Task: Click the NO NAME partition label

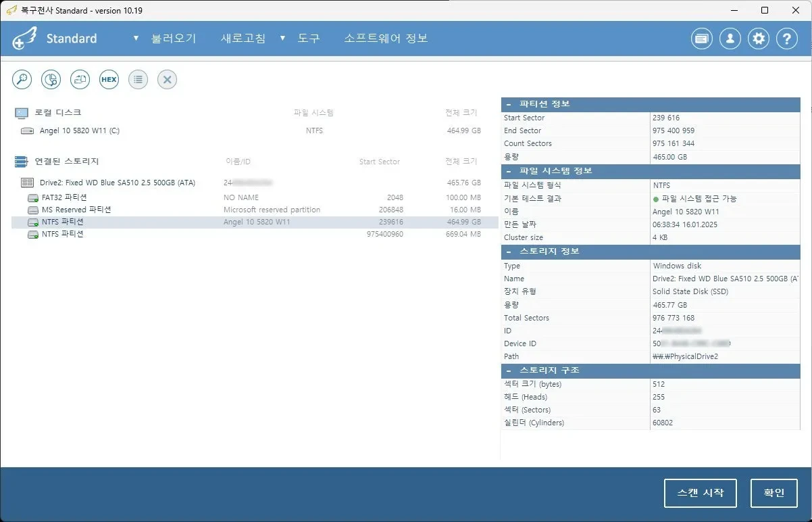Action: (x=241, y=198)
